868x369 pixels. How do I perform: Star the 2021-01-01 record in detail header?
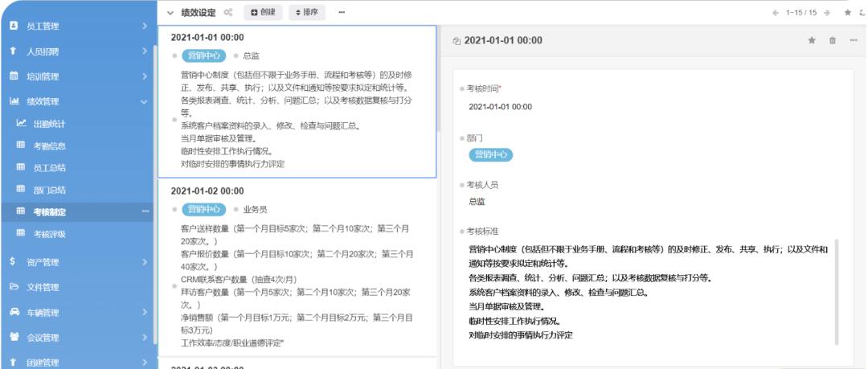pos(812,40)
